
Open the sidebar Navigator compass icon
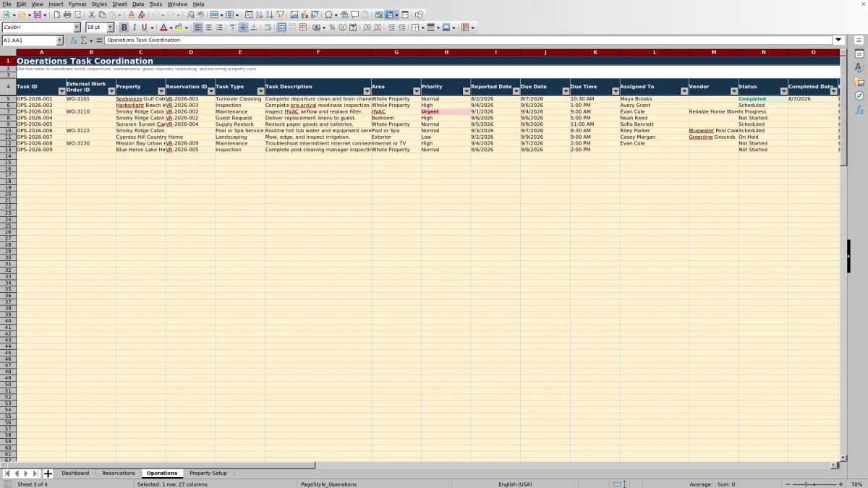pos(859,95)
